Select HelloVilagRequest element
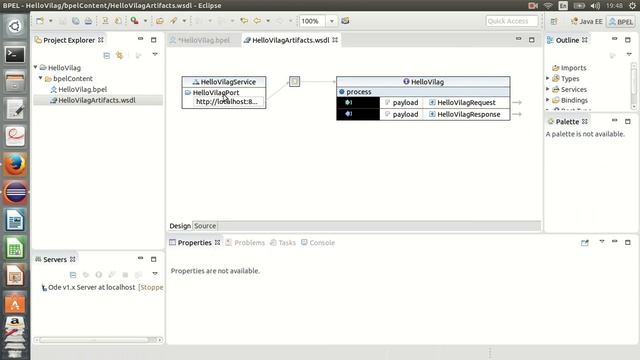The image size is (640, 360). [x=466, y=102]
